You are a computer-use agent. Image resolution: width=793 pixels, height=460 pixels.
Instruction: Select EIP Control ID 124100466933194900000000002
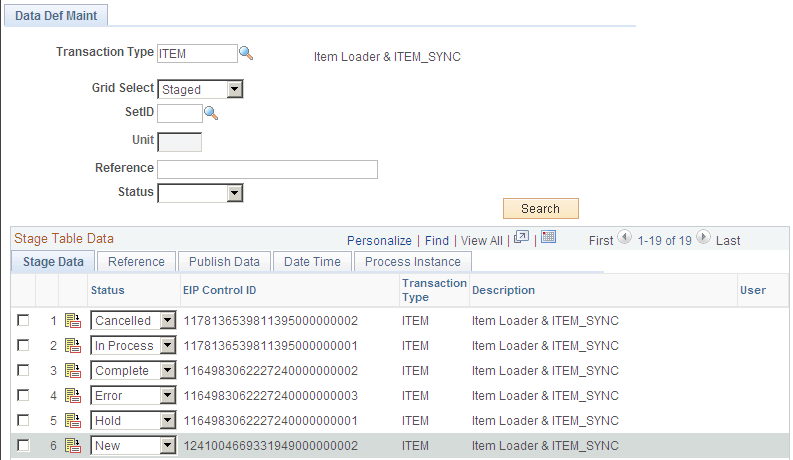(271, 445)
